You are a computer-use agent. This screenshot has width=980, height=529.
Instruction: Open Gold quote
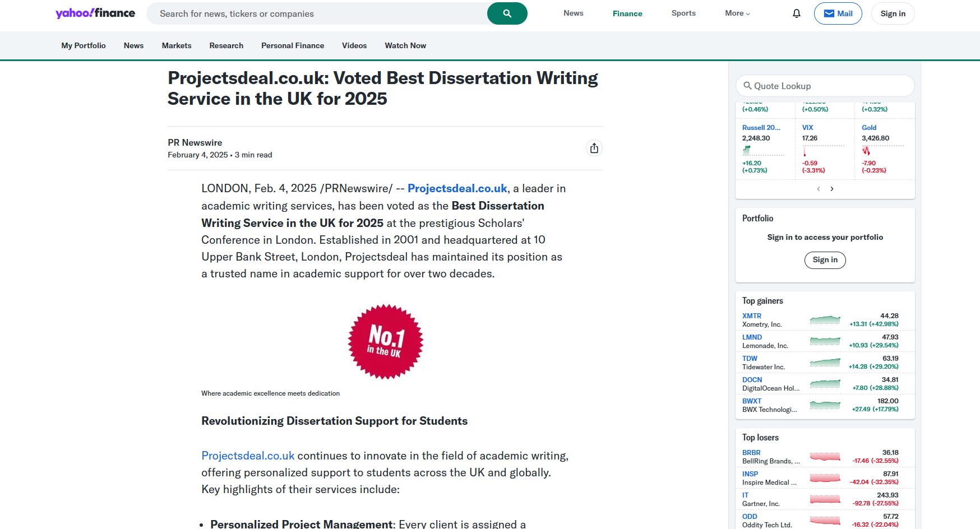tap(869, 128)
